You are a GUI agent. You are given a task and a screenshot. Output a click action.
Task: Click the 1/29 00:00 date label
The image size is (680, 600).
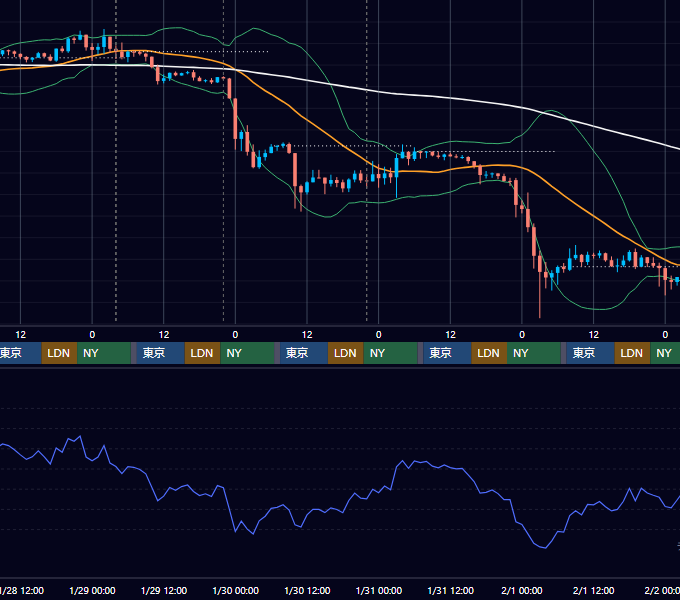click(x=92, y=590)
